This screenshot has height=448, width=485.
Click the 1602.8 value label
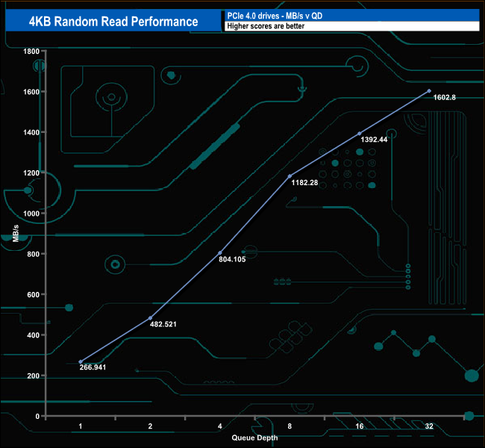[x=444, y=98]
